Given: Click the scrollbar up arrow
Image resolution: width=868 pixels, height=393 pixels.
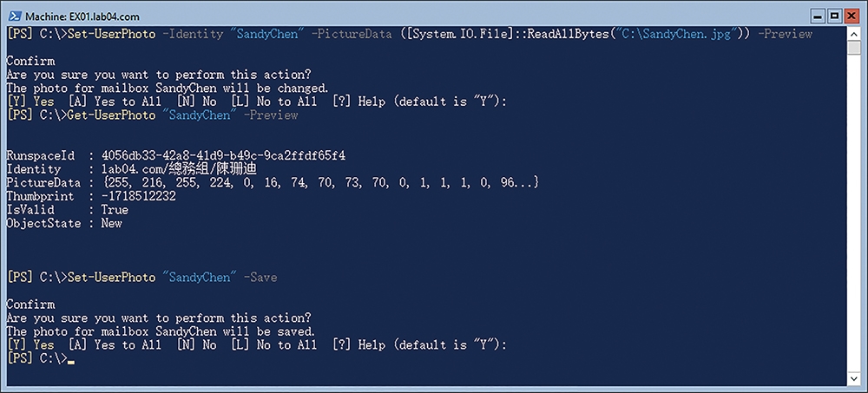Looking at the screenshot, I should [853, 33].
